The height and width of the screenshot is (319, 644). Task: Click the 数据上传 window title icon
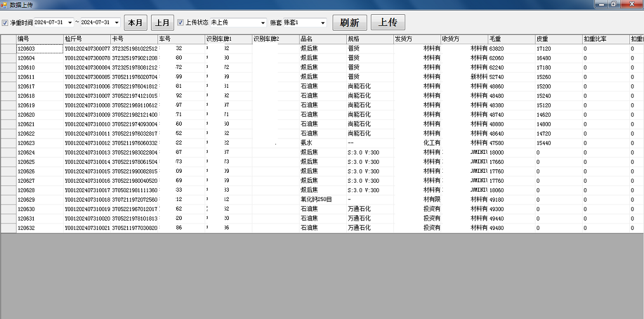[x=4, y=4]
